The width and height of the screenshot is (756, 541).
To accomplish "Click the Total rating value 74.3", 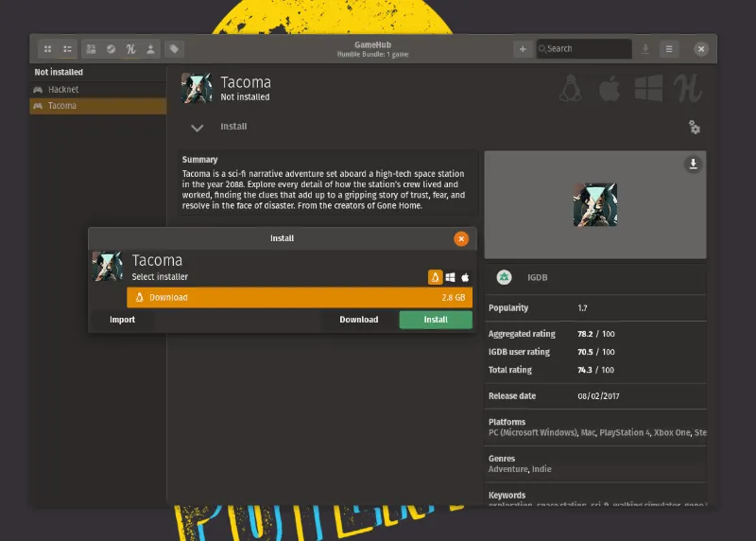I will 584,370.
